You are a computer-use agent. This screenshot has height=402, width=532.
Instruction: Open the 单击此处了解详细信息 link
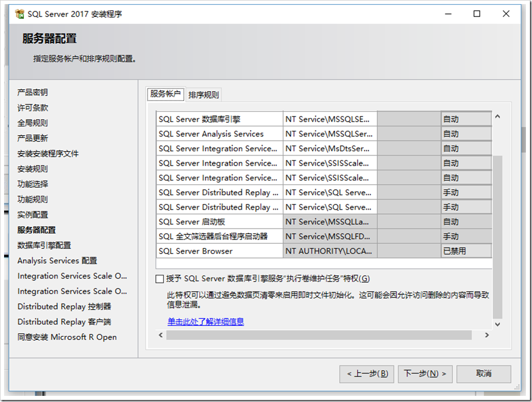205,321
